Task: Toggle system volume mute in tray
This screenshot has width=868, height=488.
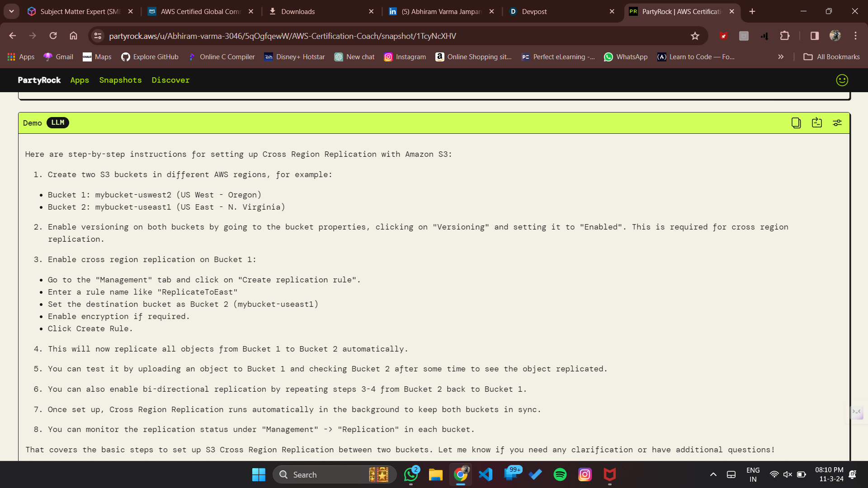Action: click(788, 474)
